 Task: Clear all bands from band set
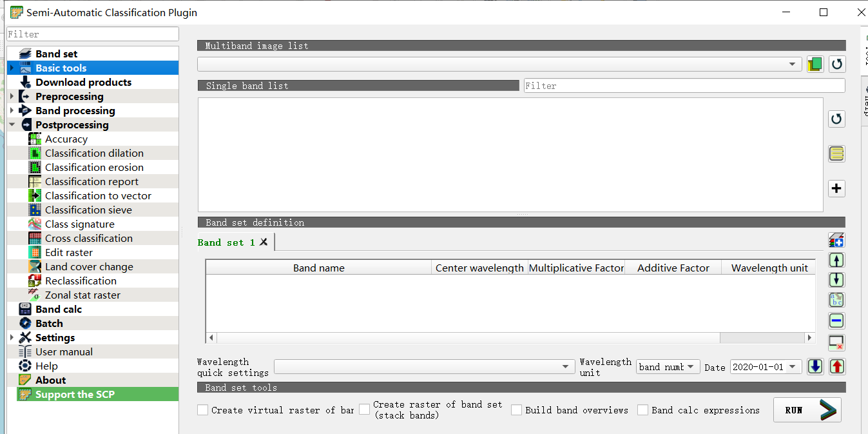(836, 342)
